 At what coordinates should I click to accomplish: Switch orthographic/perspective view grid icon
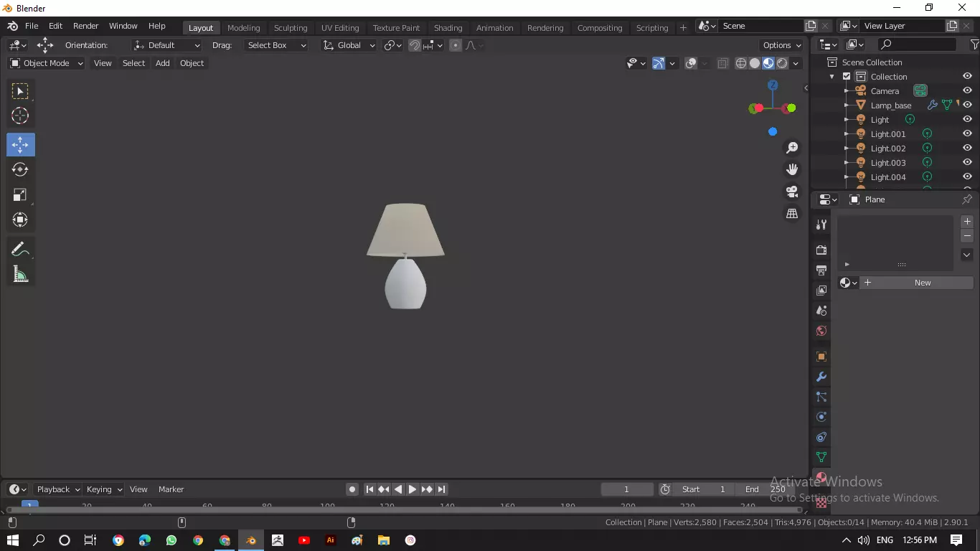pos(792,214)
